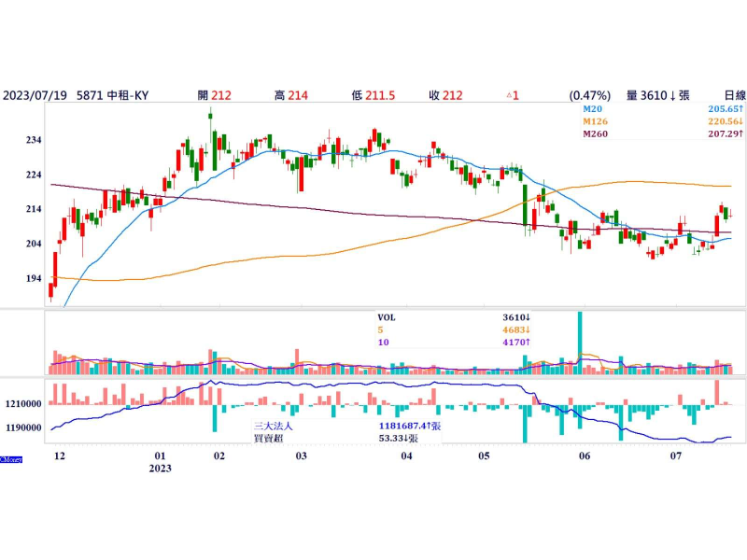Click the 買賣超 value 53.33

coord(399,438)
